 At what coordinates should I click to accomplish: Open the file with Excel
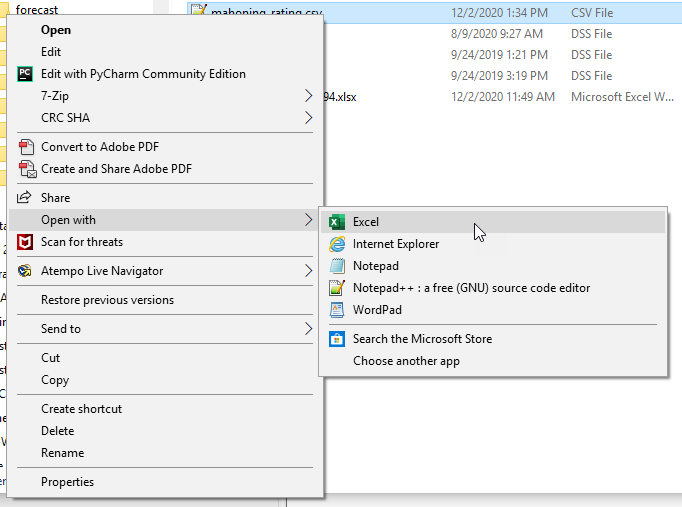[x=493, y=222]
